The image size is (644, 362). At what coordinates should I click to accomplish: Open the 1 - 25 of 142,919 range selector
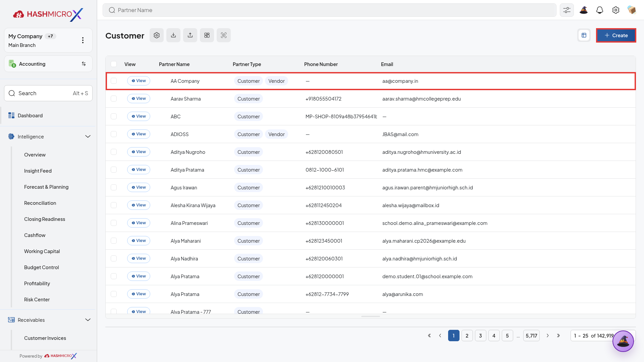coord(603,336)
